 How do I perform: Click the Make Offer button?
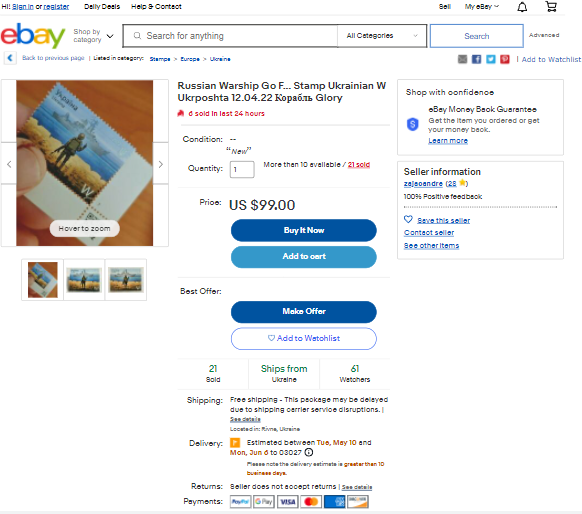(x=304, y=311)
